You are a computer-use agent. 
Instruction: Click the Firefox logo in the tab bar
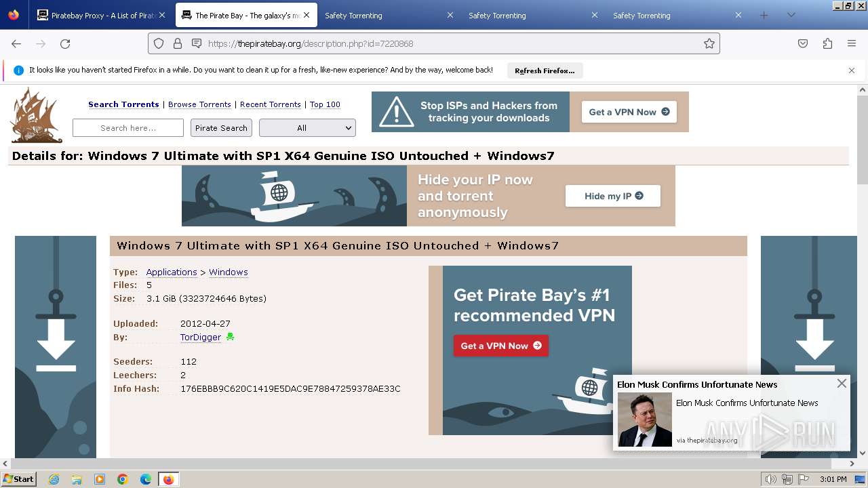[x=14, y=15]
